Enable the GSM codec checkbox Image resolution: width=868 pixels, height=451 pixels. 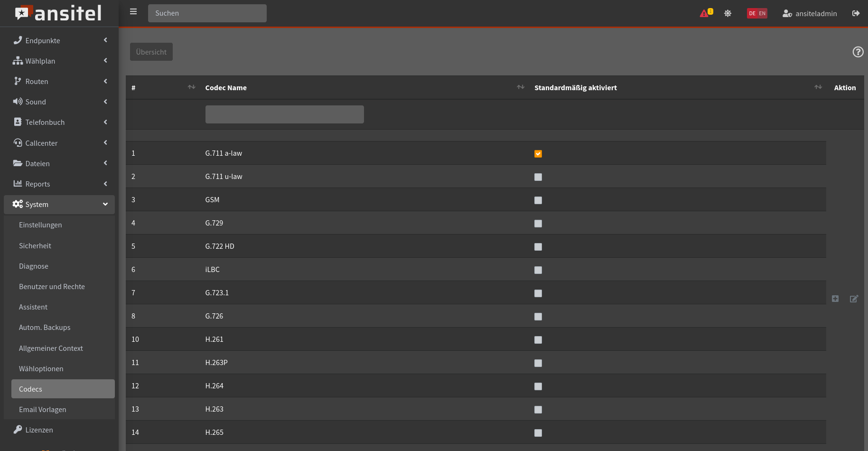[538, 200]
